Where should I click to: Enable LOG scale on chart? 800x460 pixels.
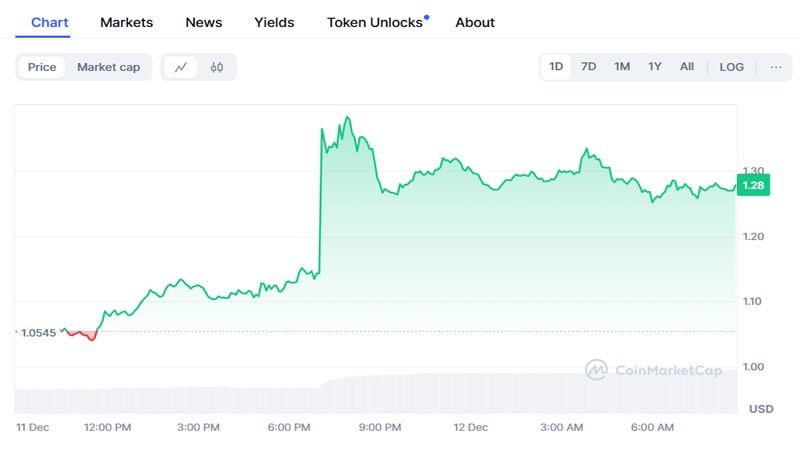731,67
